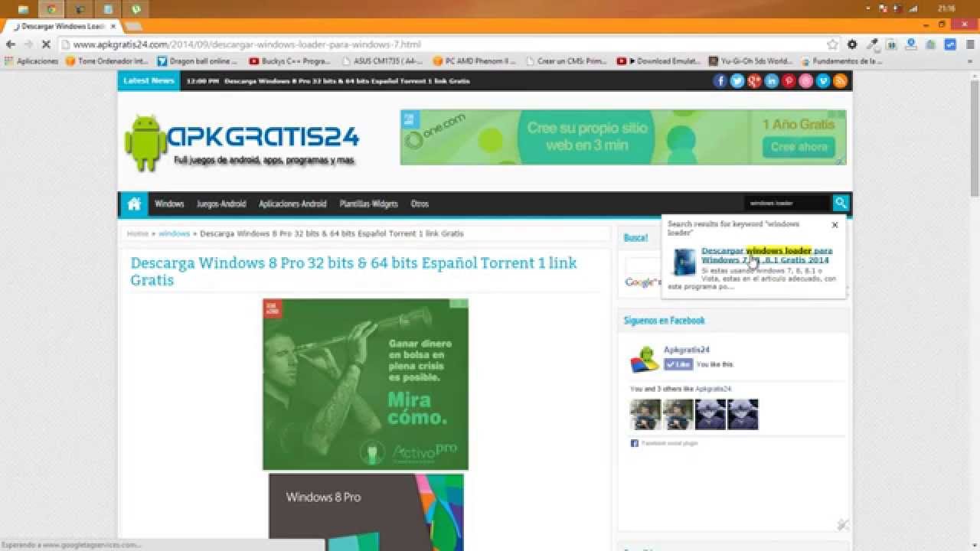This screenshot has height=551, width=980.
Task: Close the search results popup
Action: click(x=835, y=225)
